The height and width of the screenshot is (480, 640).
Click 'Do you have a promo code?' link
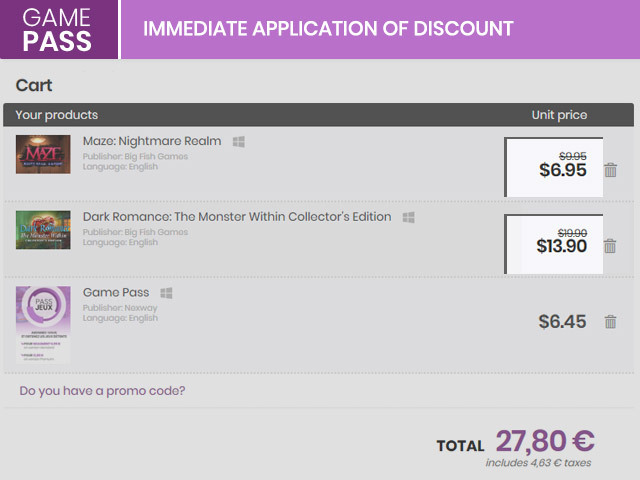(102, 390)
